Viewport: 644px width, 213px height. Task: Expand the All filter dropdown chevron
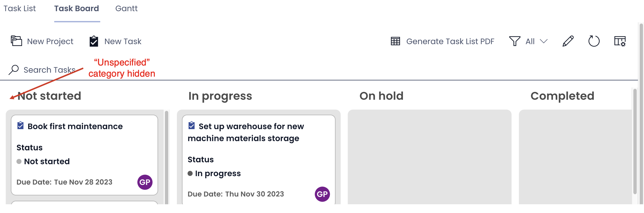coord(544,41)
